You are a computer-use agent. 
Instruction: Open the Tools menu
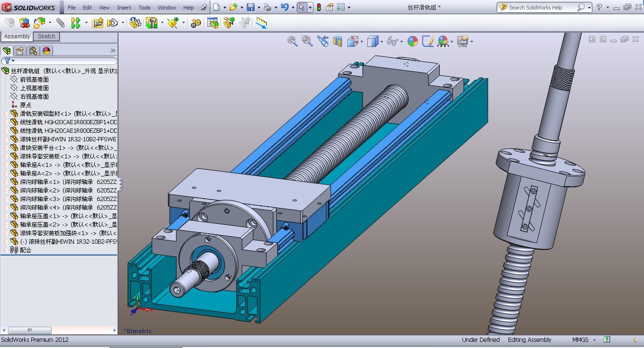click(x=145, y=8)
